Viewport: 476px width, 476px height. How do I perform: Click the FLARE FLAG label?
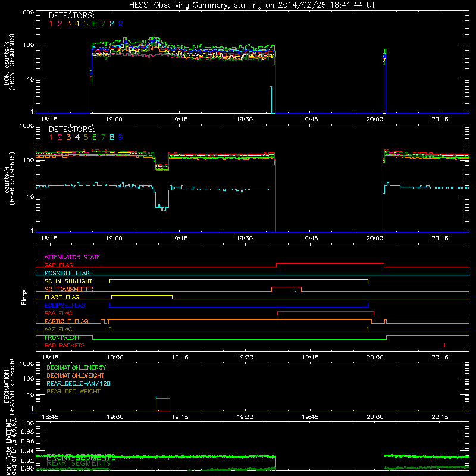62,297
